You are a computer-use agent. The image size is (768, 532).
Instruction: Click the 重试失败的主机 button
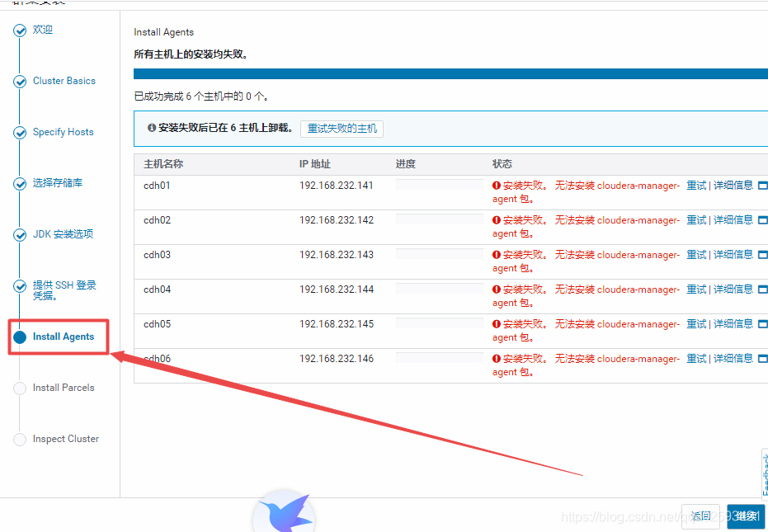point(342,129)
